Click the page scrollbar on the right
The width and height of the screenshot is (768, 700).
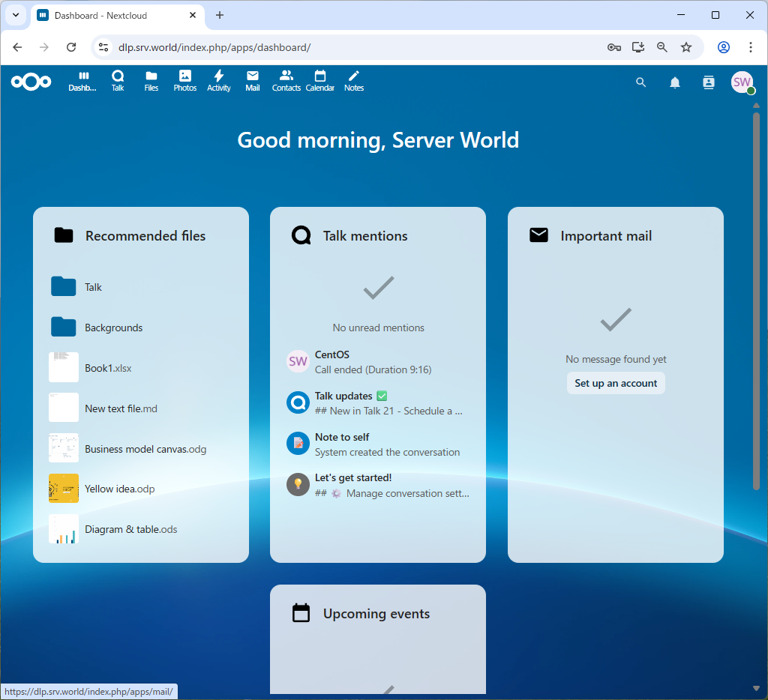tap(757, 300)
